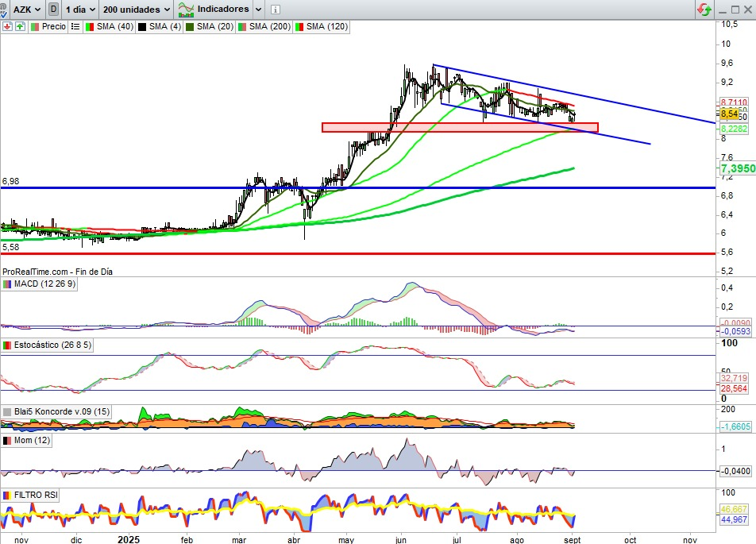Click 'ProRealTime.com - Fin de Día' text
This screenshot has width=756, height=544.
[57, 272]
